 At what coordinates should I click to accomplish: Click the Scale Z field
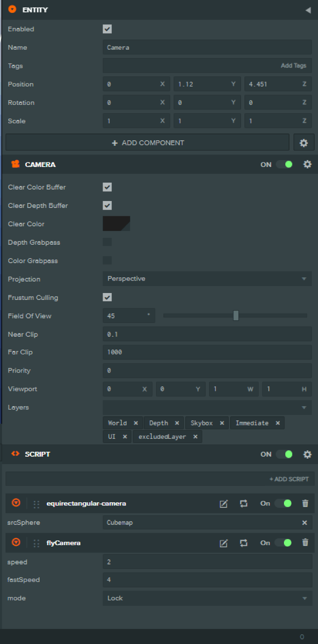(278, 121)
